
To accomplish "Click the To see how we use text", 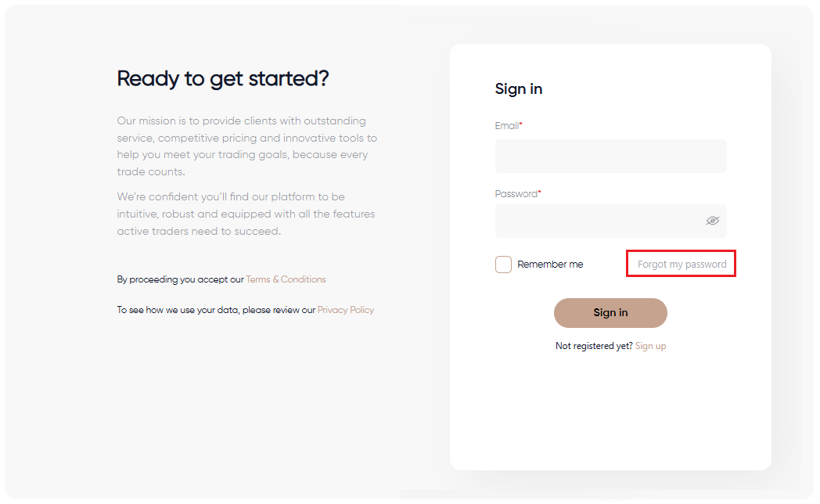I will tap(216, 309).
